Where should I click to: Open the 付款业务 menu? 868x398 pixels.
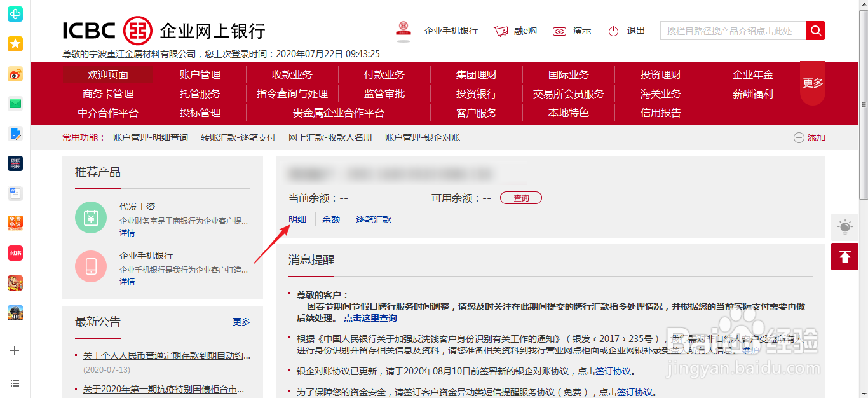[384, 74]
